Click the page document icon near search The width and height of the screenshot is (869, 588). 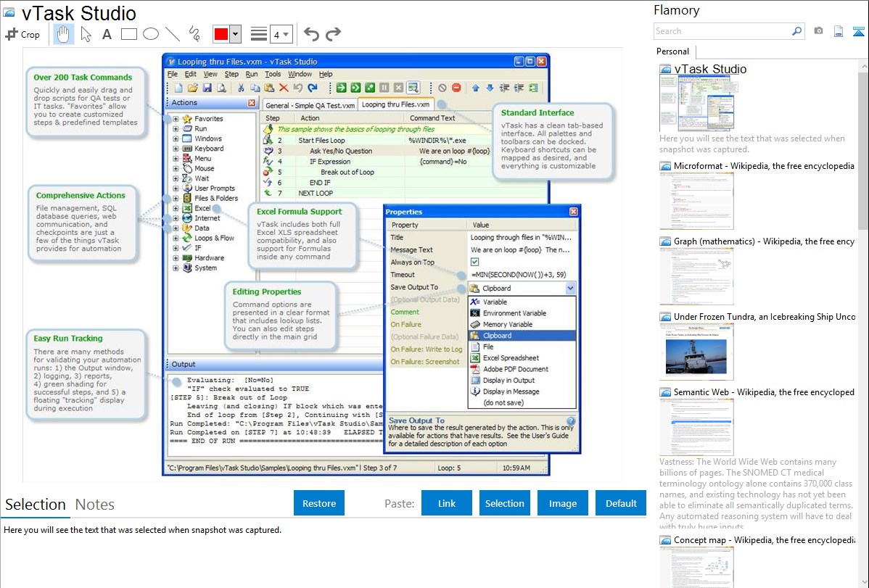coord(838,31)
